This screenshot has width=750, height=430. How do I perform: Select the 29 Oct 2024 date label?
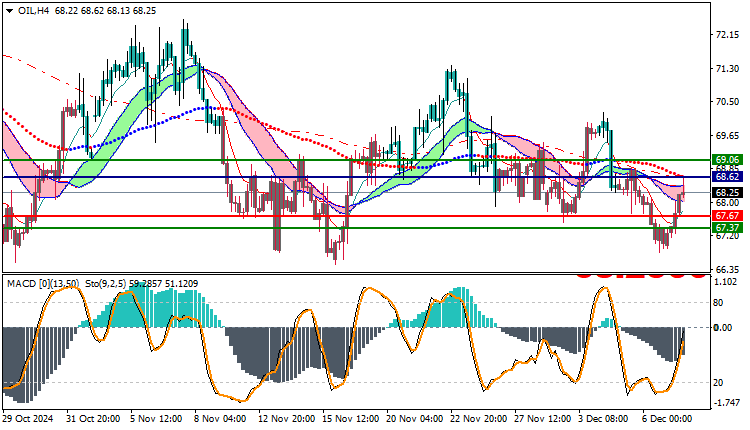pos(28,419)
